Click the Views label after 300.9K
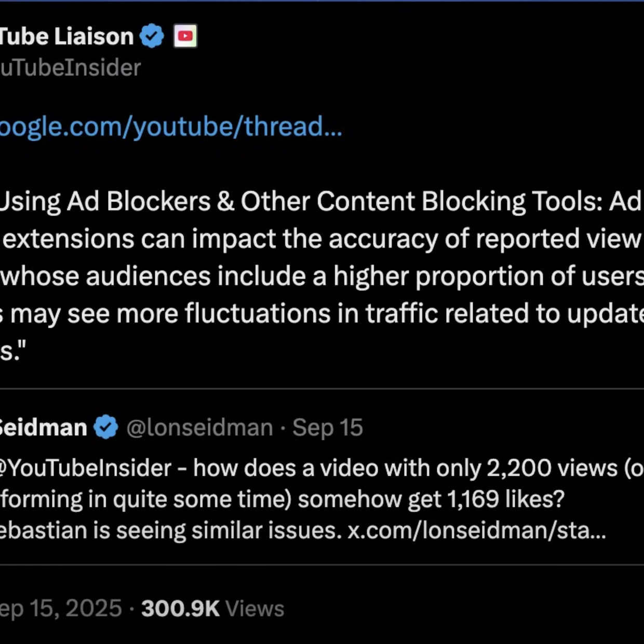The height and width of the screenshot is (644, 644). pos(255,609)
